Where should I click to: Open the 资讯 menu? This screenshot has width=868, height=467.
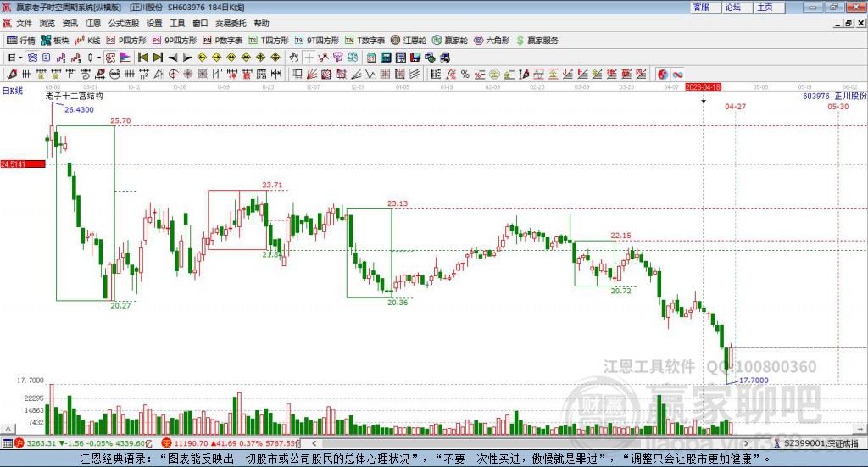(x=70, y=23)
